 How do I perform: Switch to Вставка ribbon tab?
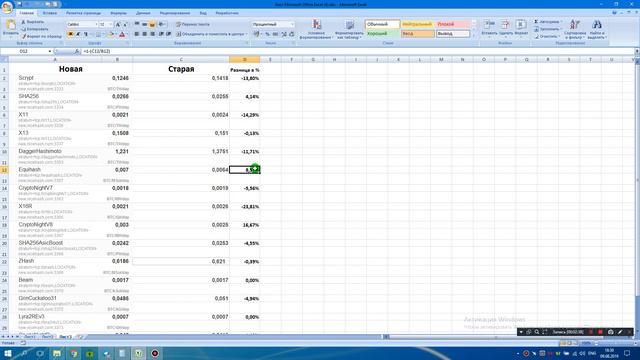click(50, 13)
